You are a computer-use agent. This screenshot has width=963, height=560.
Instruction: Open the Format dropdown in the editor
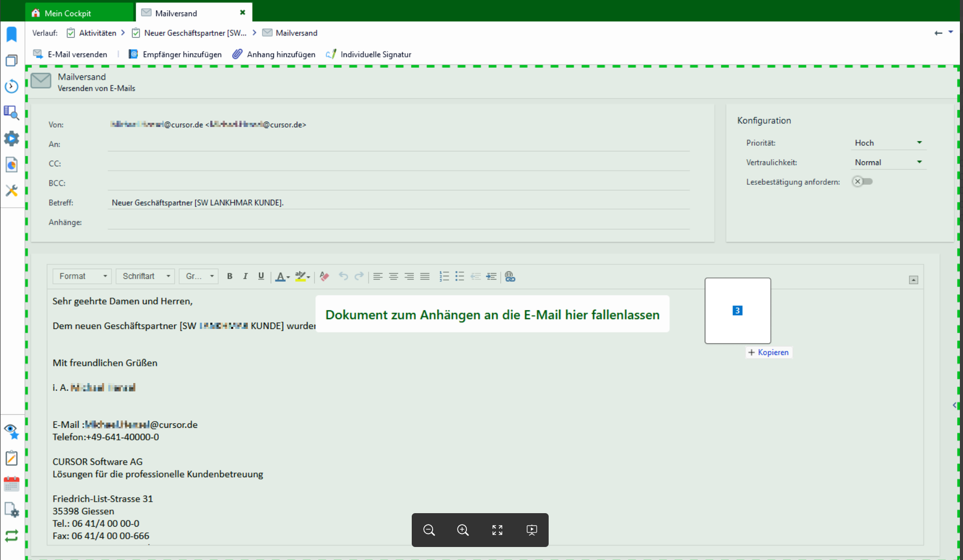coord(83,276)
